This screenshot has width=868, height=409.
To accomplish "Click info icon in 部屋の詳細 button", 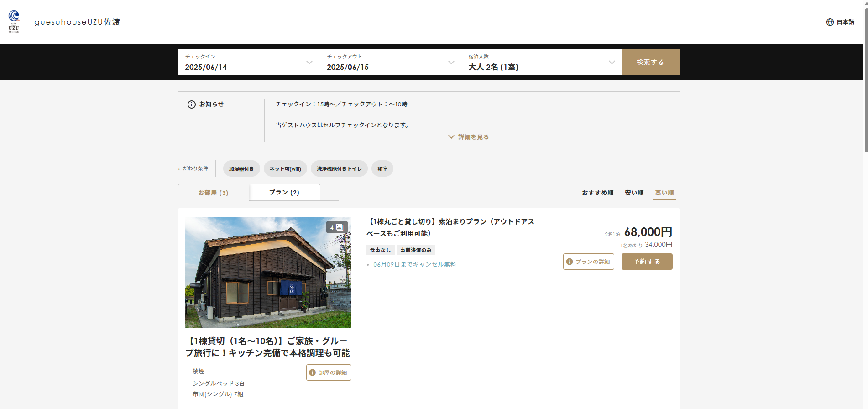I will [313, 372].
